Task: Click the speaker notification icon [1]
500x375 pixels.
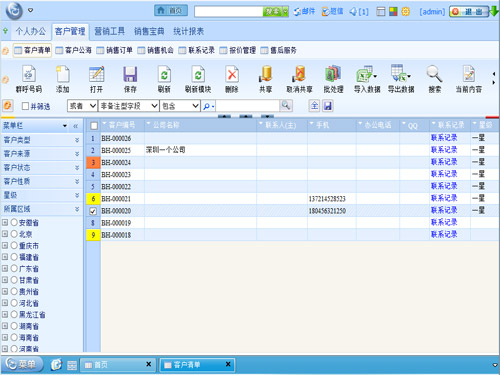Action: tap(359, 12)
